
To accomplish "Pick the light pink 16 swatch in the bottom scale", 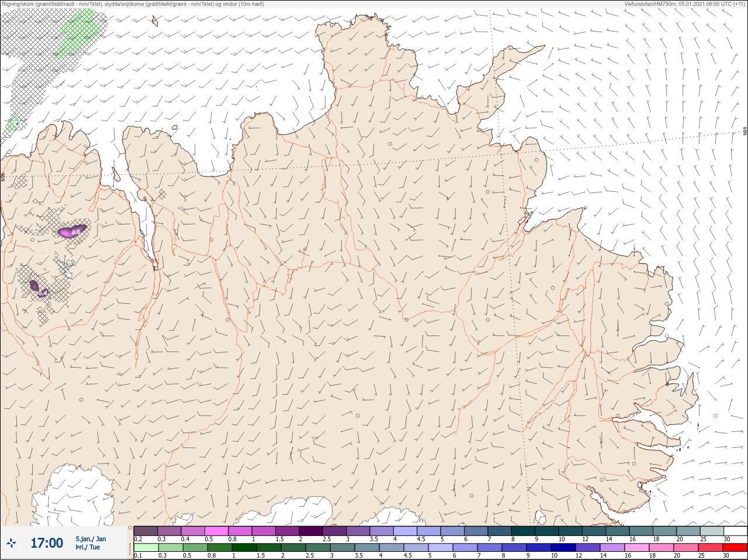I will 636,548.
